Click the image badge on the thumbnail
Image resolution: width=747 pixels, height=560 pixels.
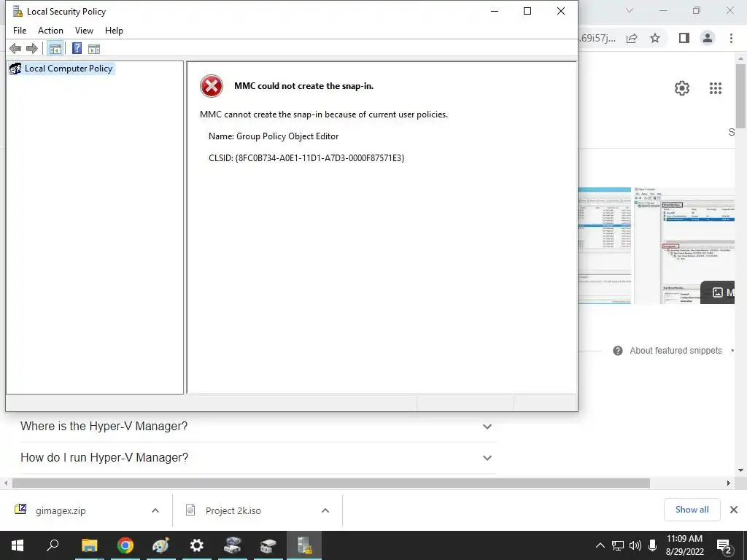click(719, 292)
